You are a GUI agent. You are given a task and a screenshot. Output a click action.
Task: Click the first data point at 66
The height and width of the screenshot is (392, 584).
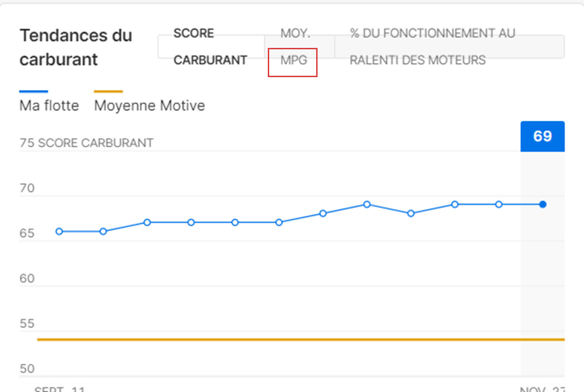pyautogui.click(x=59, y=231)
